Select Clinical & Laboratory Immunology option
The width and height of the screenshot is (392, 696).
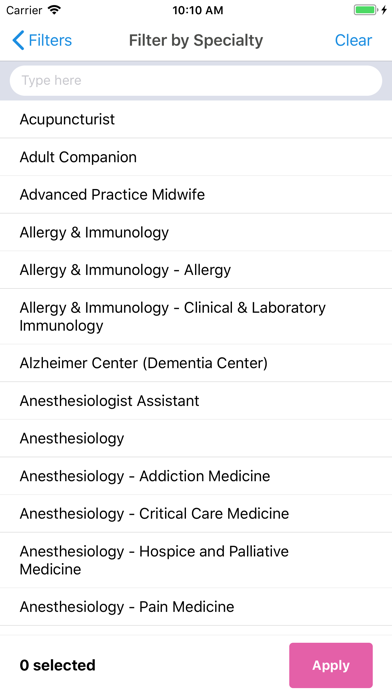[x=196, y=316]
